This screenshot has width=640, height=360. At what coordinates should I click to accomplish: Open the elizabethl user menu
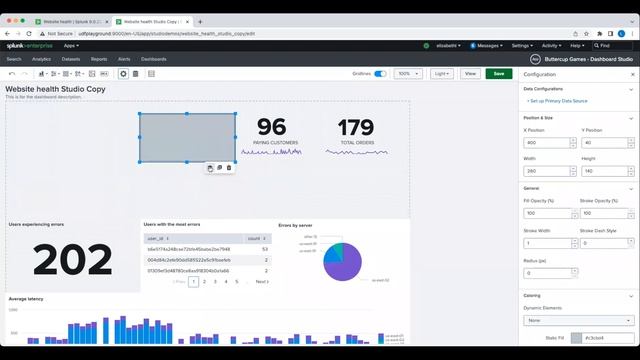pyautogui.click(x=448, y=46)
